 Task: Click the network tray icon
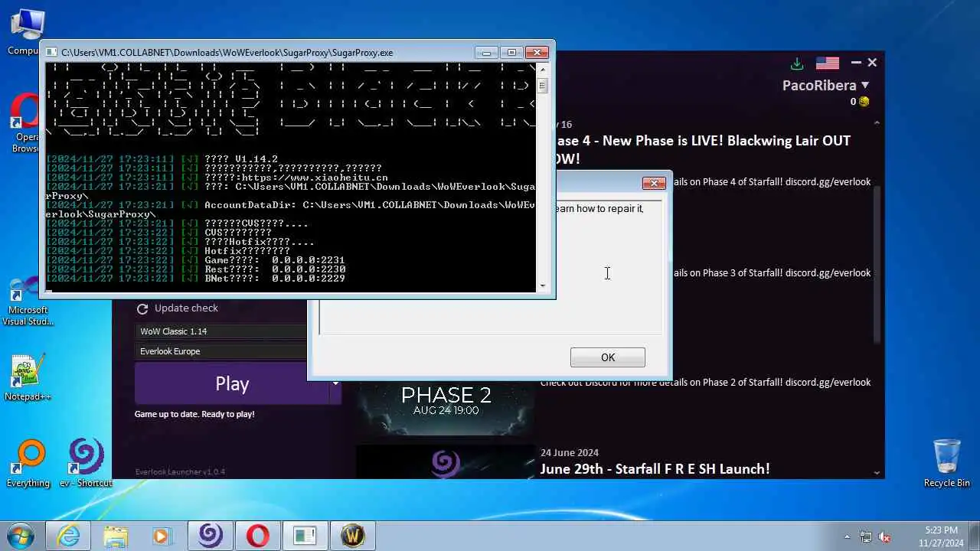coord(866,536)
